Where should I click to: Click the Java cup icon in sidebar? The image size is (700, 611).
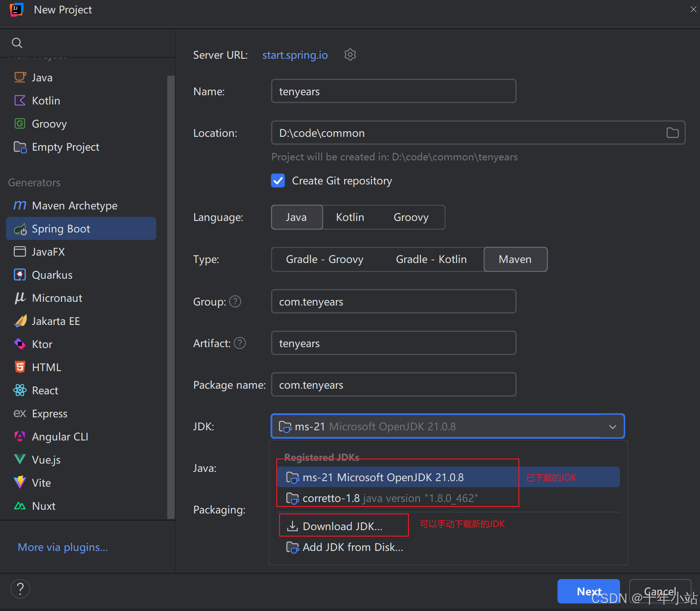[x=20, y=77]
